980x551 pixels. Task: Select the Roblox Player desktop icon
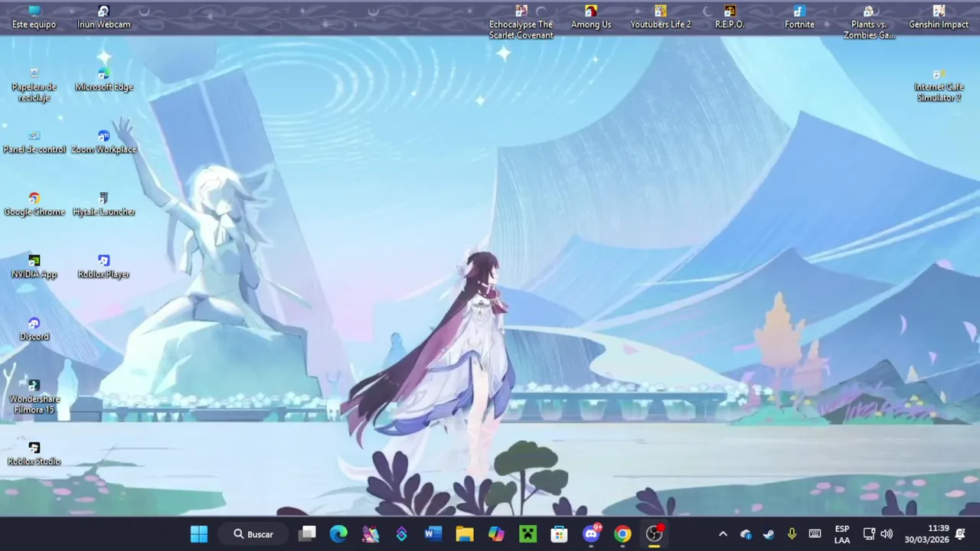tap(103, 267)
